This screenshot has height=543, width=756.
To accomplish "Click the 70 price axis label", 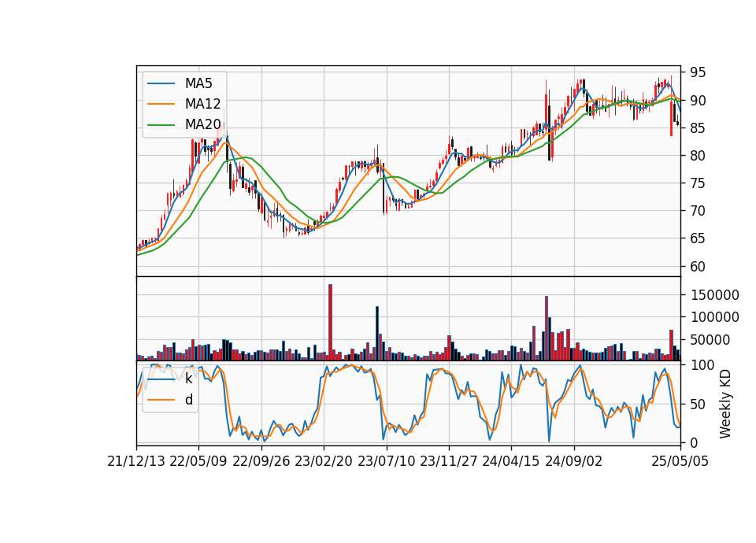I will pos(697,211).
